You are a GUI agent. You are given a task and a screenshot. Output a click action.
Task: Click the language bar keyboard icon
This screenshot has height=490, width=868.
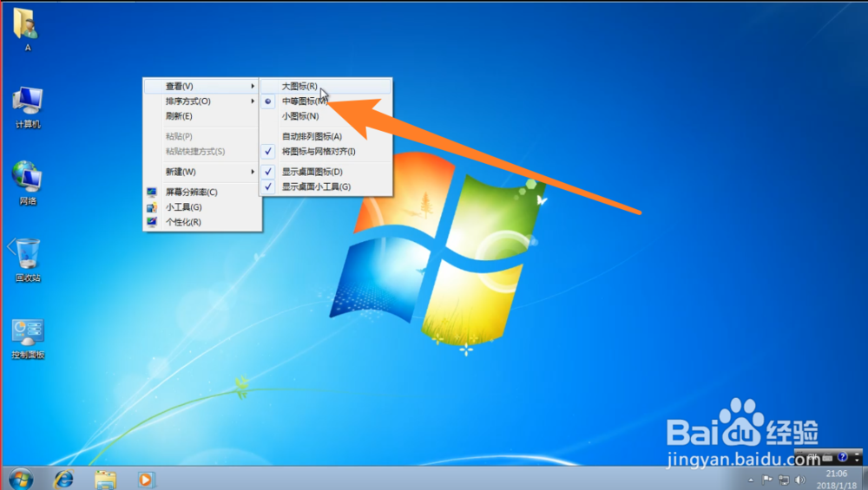coord(827,457)
